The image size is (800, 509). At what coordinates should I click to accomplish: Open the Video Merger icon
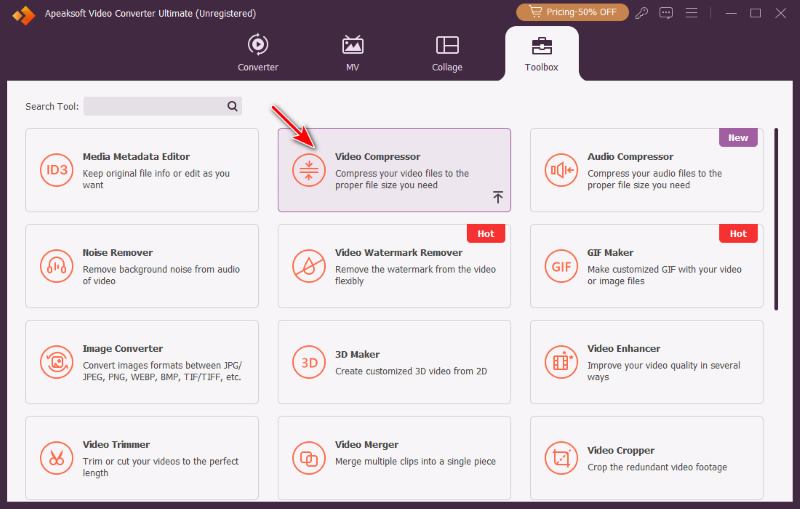(x=309, y=458)
